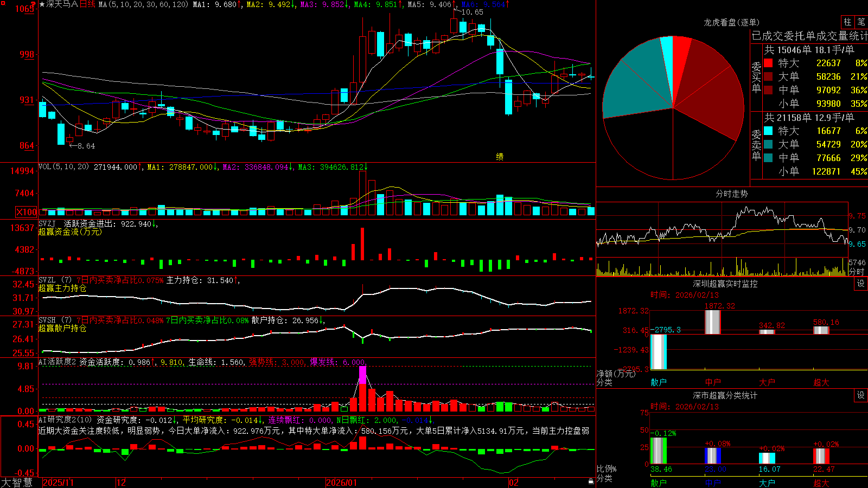Select the 12 month timeline marker
Viewport: 868px width, 488px height.
click(122, 483)
